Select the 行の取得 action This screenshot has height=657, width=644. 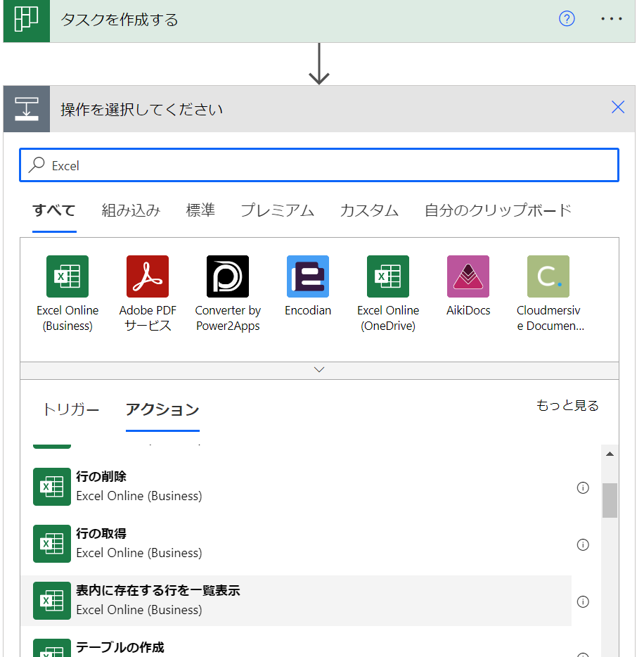pos(297,544)
